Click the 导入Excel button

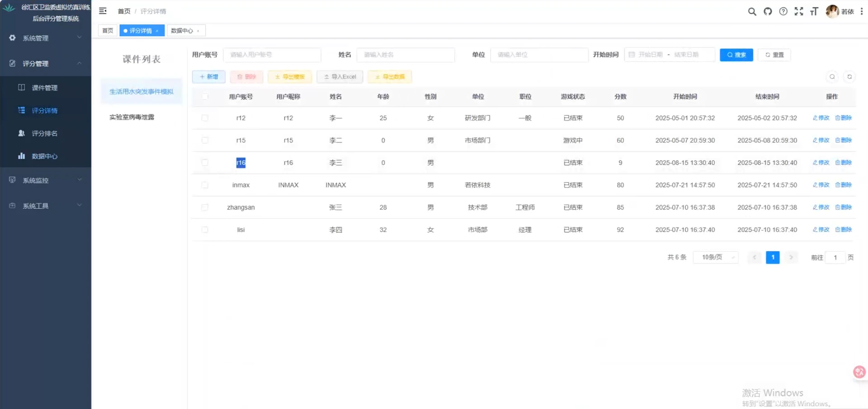340,77
